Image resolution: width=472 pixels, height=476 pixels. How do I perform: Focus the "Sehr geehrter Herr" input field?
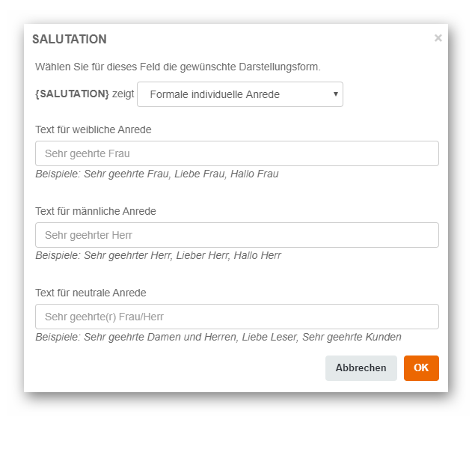click(x=236, y=235)
